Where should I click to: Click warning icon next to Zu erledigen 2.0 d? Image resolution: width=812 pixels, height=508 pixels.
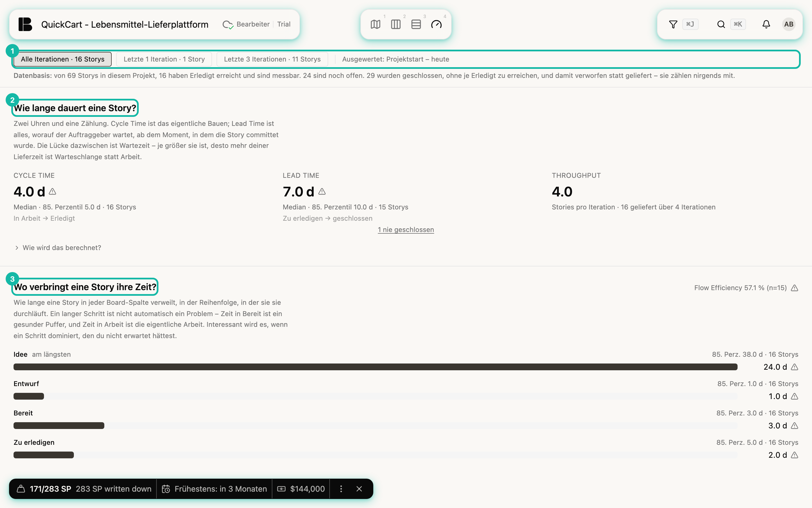[794, 455]
